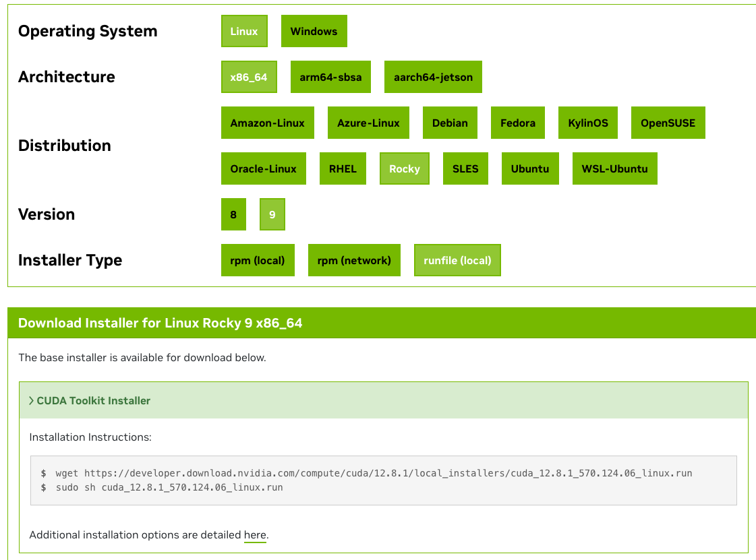Choose Azure-Linux distribution
Viewport: 756px width, 560px height.
[368, 123]
